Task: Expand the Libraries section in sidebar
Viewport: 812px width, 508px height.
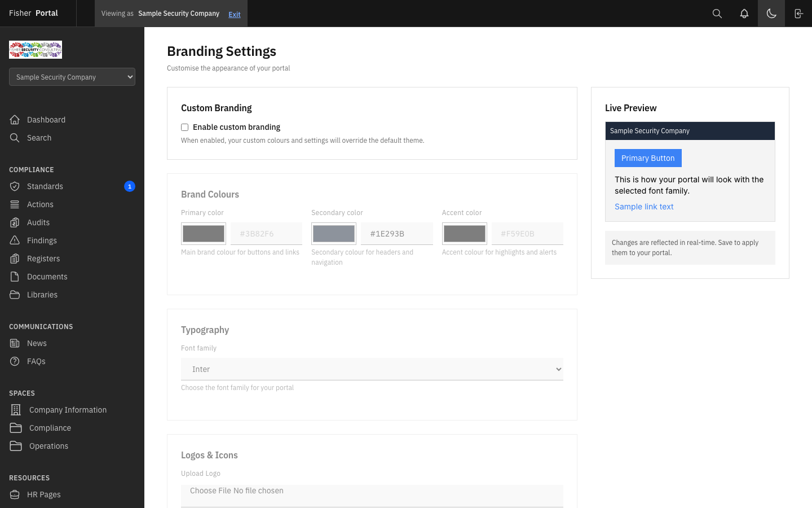Action: [43, 295]
